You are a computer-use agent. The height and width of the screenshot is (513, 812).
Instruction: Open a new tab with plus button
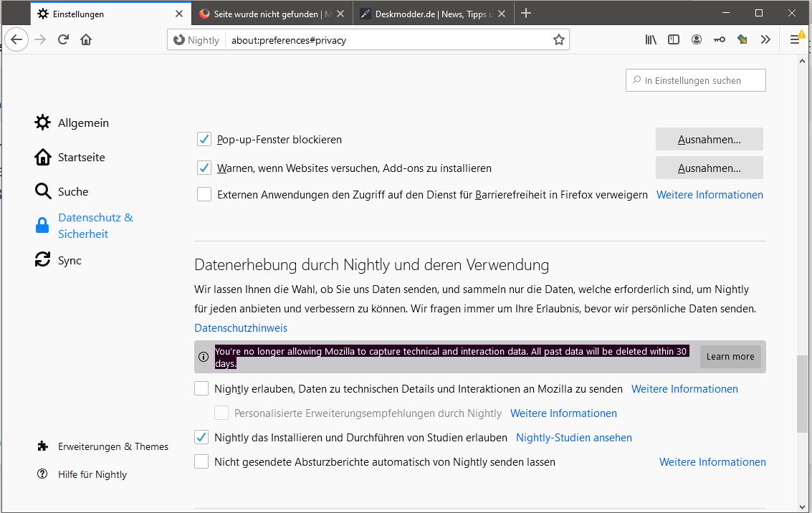526,14
